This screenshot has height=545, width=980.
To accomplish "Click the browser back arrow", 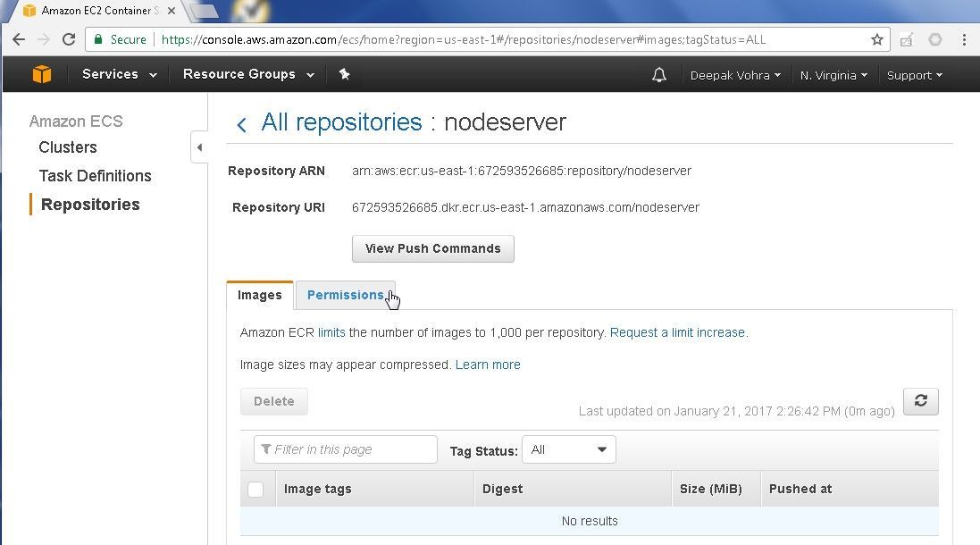I will pos(19,39).
